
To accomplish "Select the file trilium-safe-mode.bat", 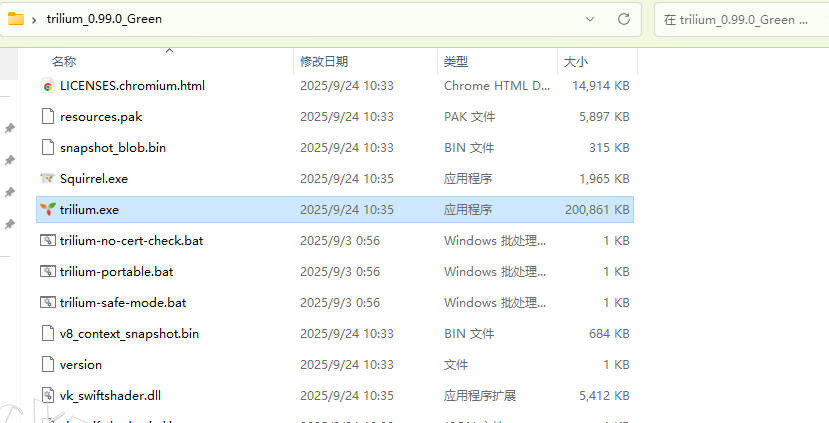I will [x=123, y=302].
